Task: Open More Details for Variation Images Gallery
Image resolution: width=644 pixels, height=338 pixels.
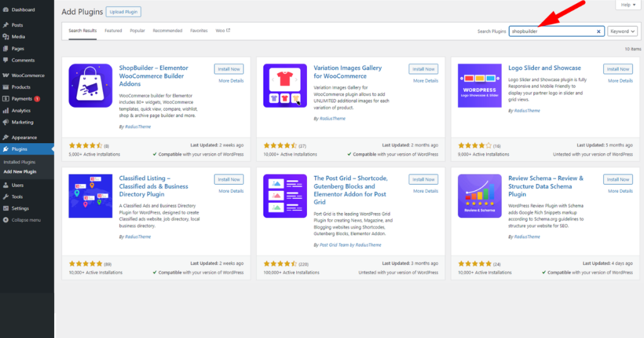Action: [x=426, y=81]
